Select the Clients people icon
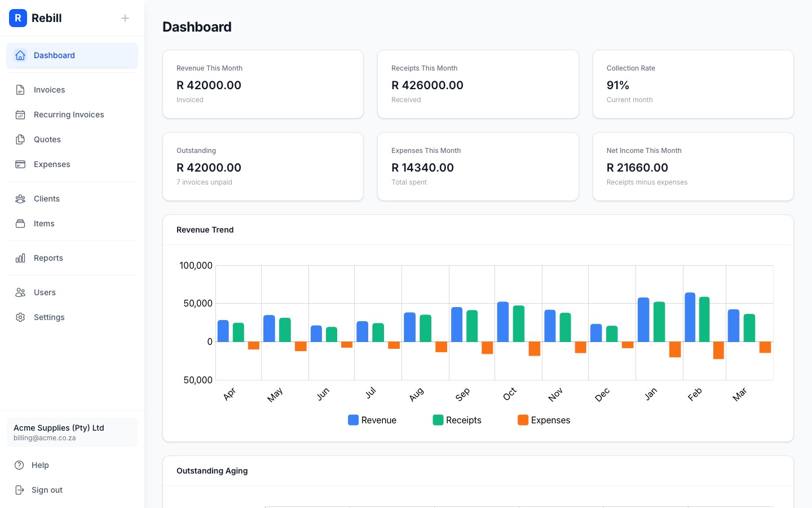 tap(20, 199)
